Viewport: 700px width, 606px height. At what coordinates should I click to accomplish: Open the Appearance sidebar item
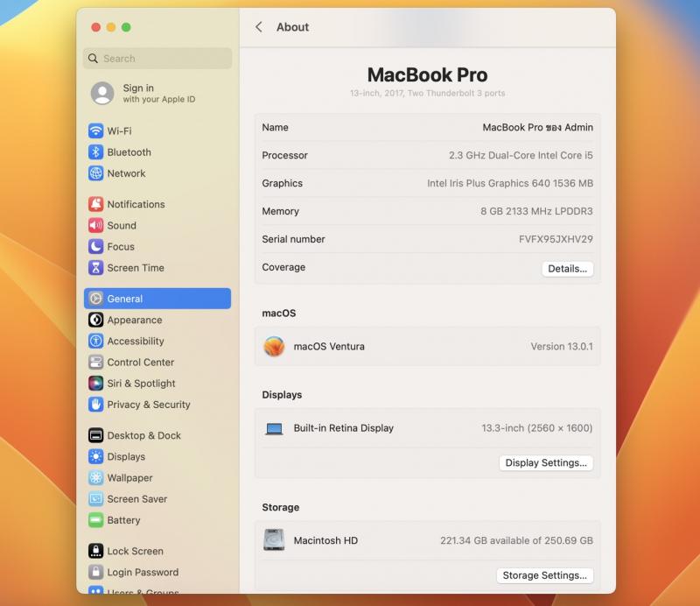(x=135, y=321)
